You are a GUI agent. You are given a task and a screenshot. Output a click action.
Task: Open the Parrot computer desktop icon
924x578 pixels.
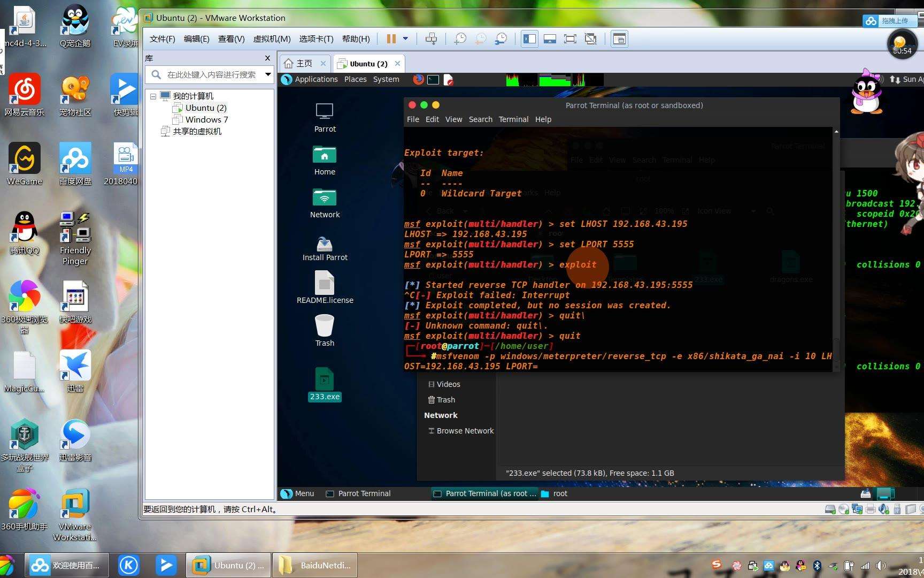tap(325, 117)
